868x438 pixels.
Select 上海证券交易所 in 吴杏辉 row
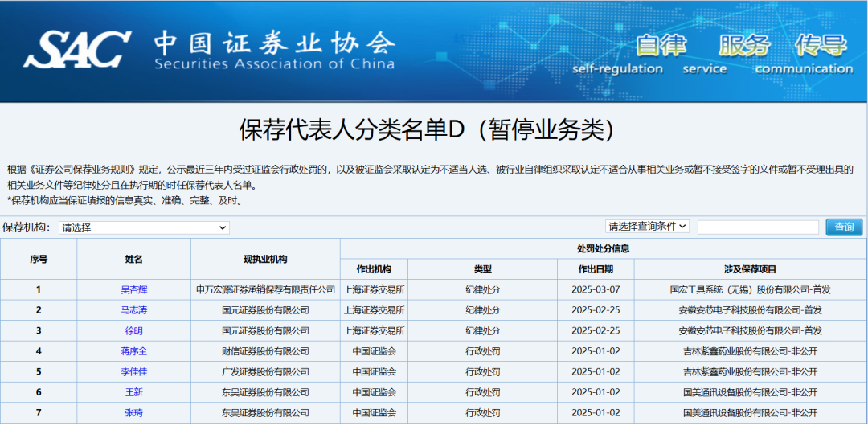click(375, 289)
